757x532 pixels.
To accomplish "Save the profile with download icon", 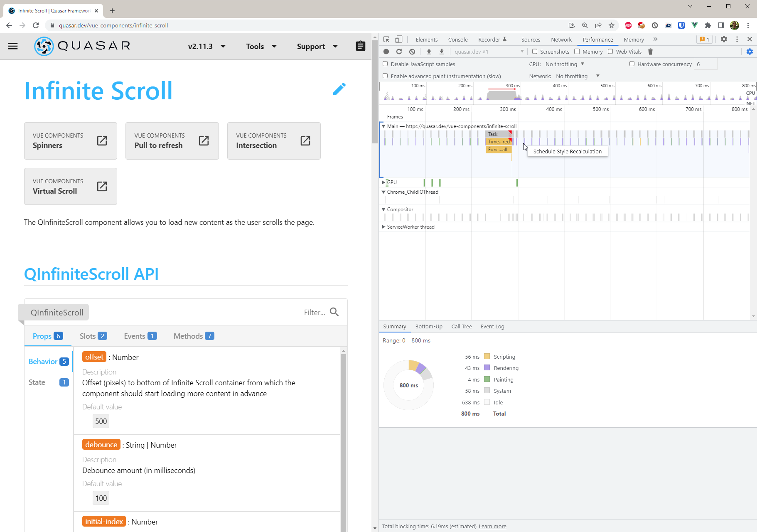I will [x=441, y=52].
